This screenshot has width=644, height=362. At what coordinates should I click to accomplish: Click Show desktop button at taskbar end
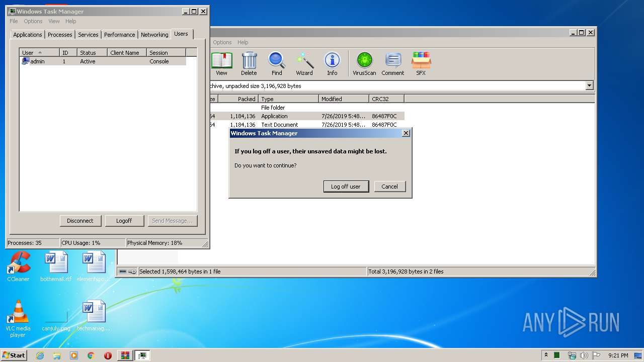(639, 355)
